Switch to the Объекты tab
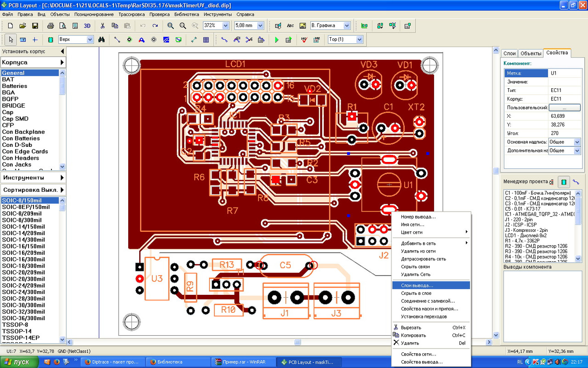The width and height of the screenshot is (588, 368). coord(531,53)
